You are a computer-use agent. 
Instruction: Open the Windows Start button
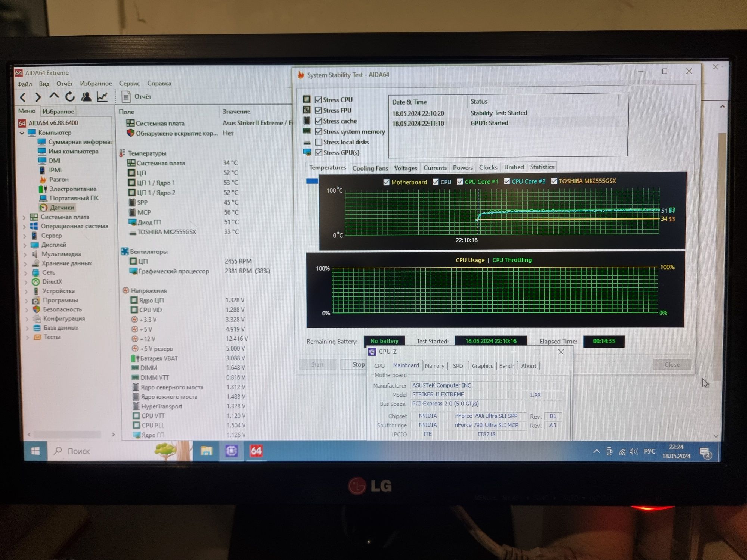[35, 451]
